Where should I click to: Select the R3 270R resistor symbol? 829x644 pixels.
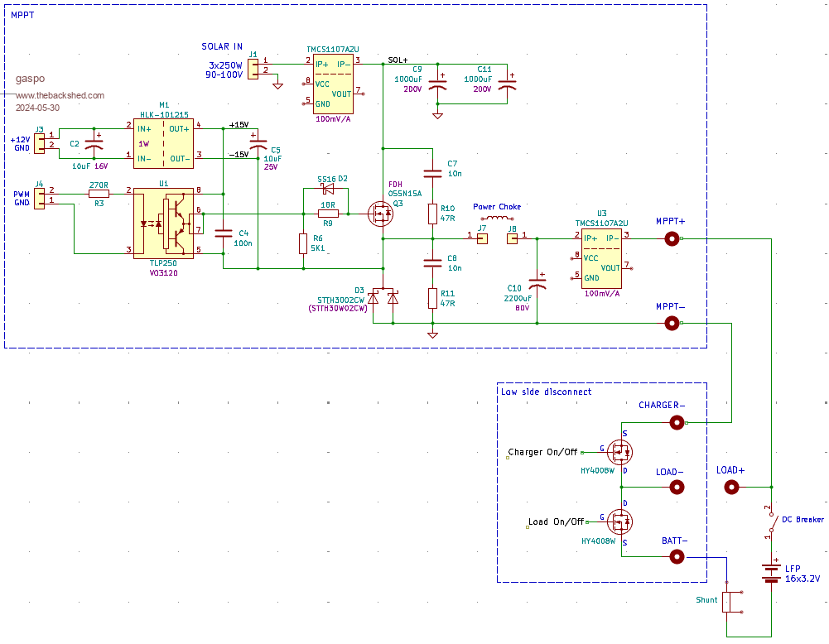[99, 193]
